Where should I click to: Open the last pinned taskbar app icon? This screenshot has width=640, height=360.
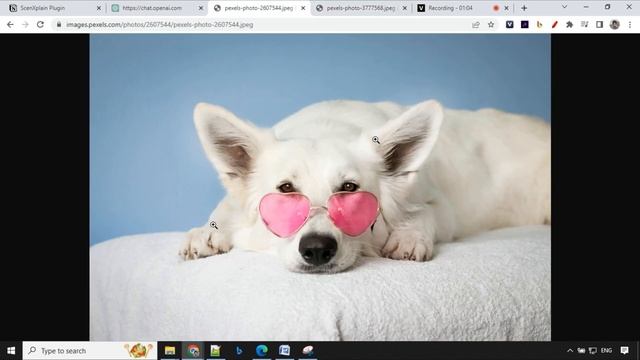pos(308,351)
